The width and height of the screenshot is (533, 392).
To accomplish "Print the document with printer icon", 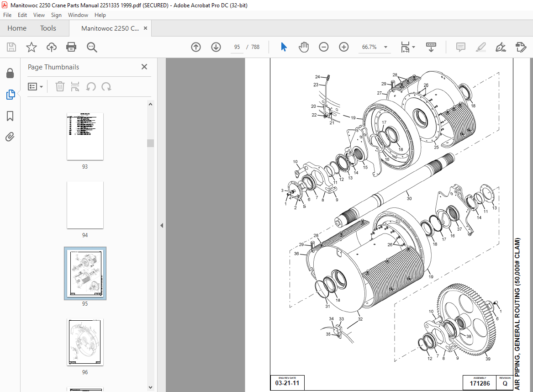I will click(71, 47).
